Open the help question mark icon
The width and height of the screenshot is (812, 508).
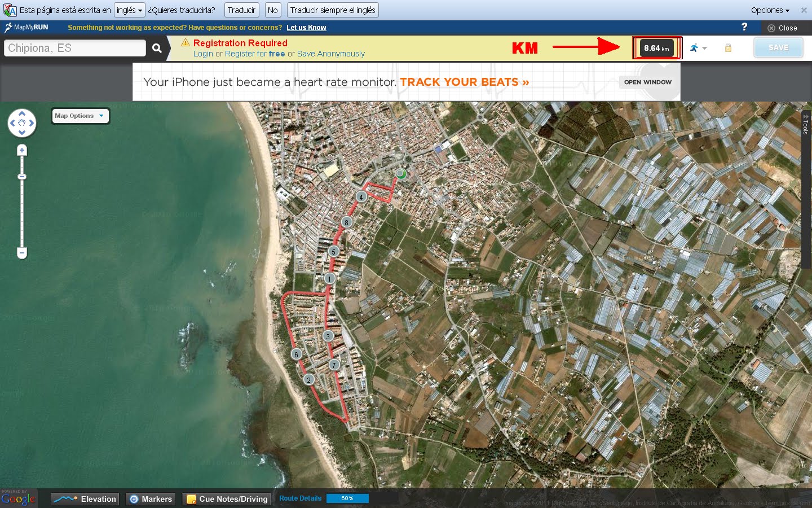(744, 27)
